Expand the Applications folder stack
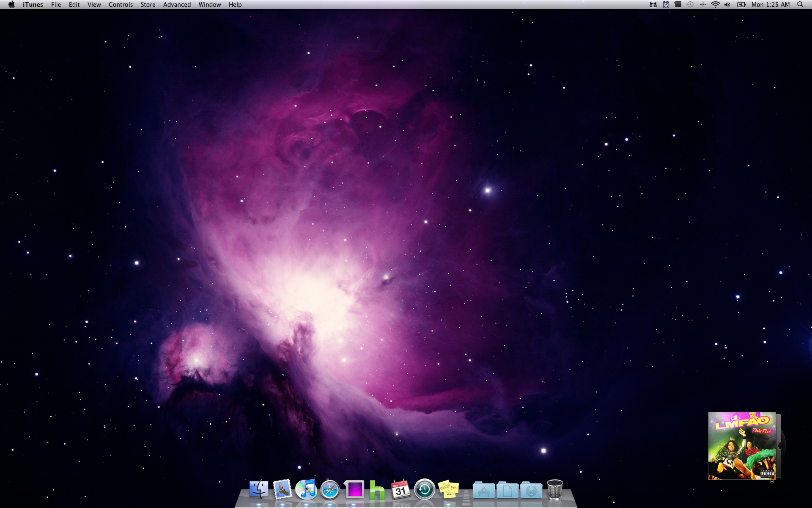This screenshot has height=508, width=812. point(483,491)
